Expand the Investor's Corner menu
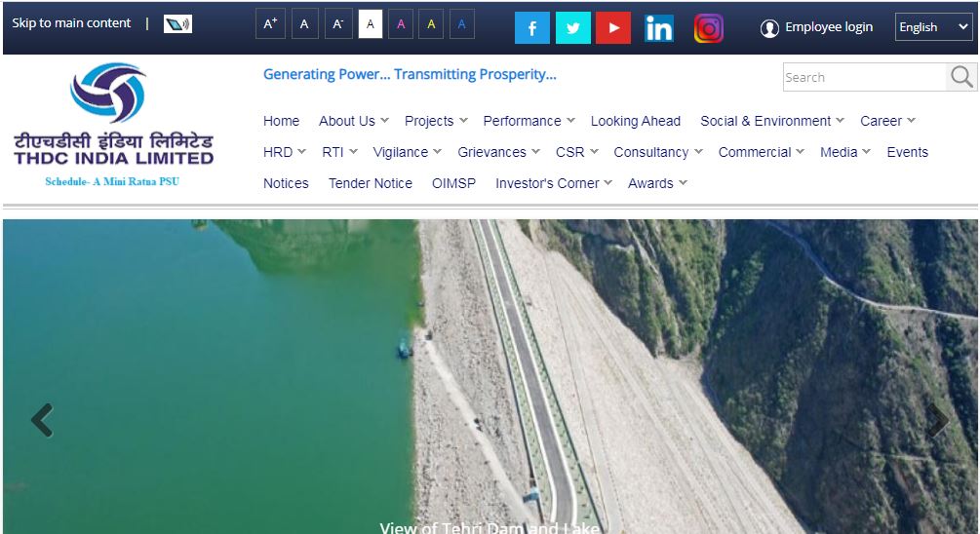The image size is (980, 534). [553, 183]
